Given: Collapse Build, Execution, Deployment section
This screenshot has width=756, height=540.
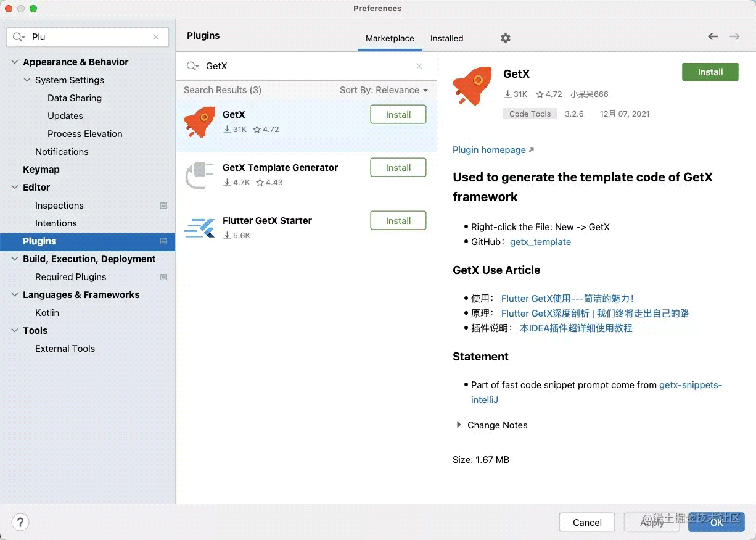Looking at the screenshot, I should [x=15, y=259].
